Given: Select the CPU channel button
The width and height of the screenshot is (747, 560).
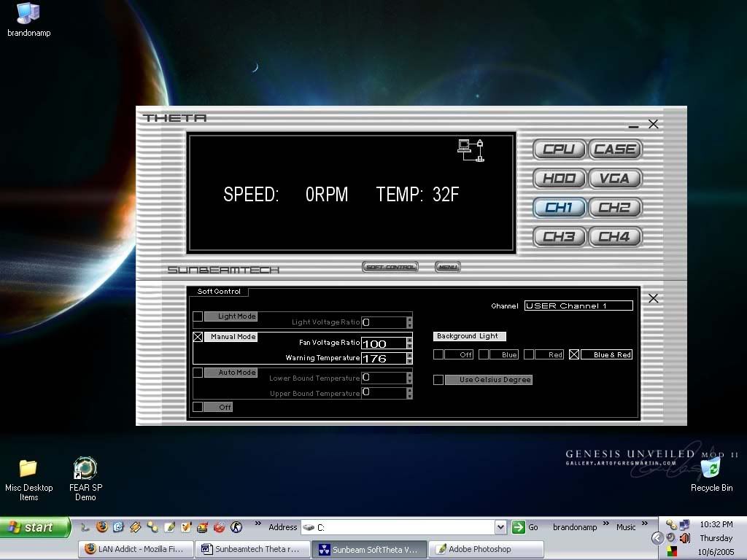Looking at the screenshot, I should (559, 149).
